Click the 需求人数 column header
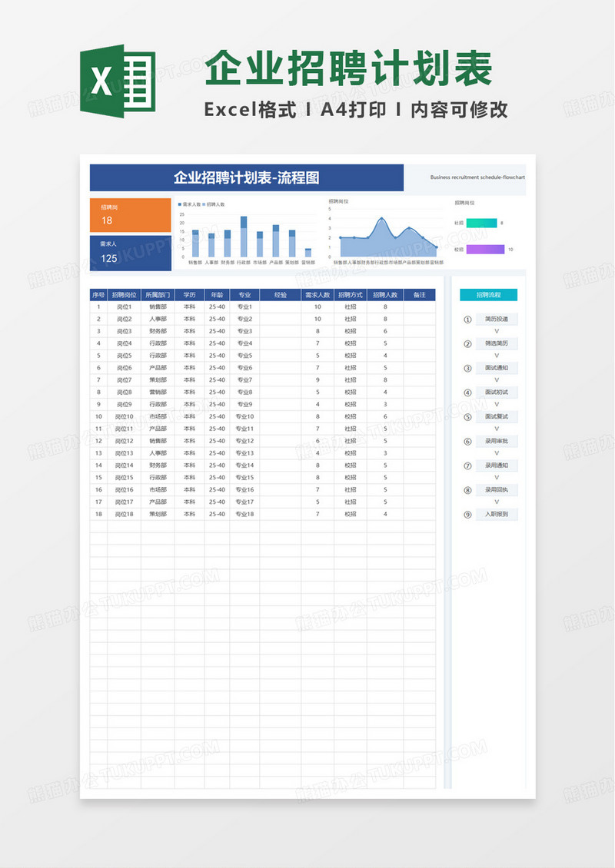Viewport: 615px width, 868px height. (x=317, y=295)
